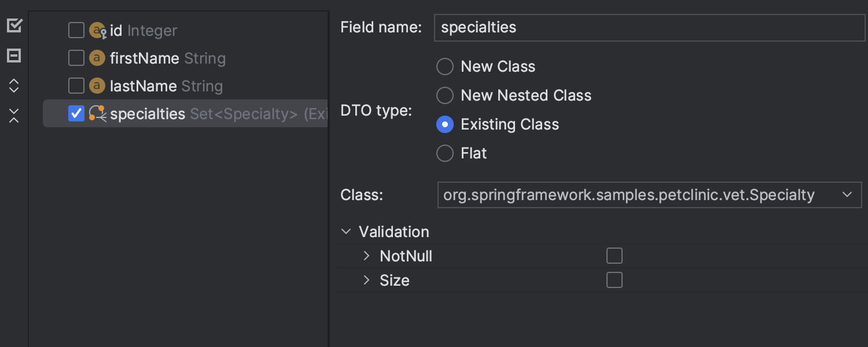868x347 pixels.
Task: Click the lastName attribute icon
Action: click(x=97, y=86)
